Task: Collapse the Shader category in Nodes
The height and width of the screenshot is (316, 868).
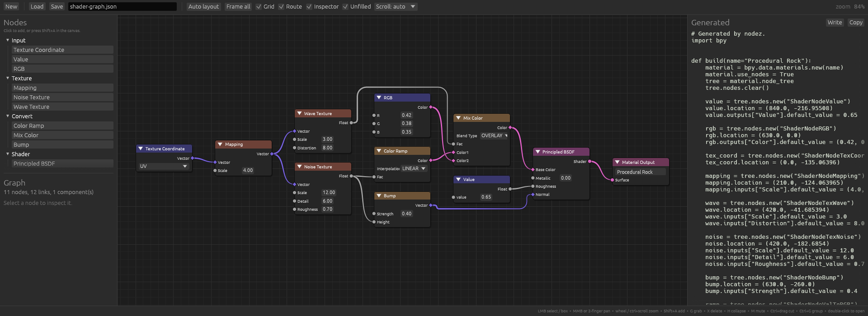Action: tap(8, 154)
